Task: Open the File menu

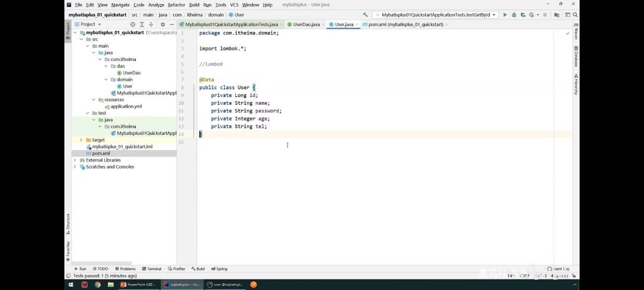Action: pyautogui.click(x=78, y=5)
